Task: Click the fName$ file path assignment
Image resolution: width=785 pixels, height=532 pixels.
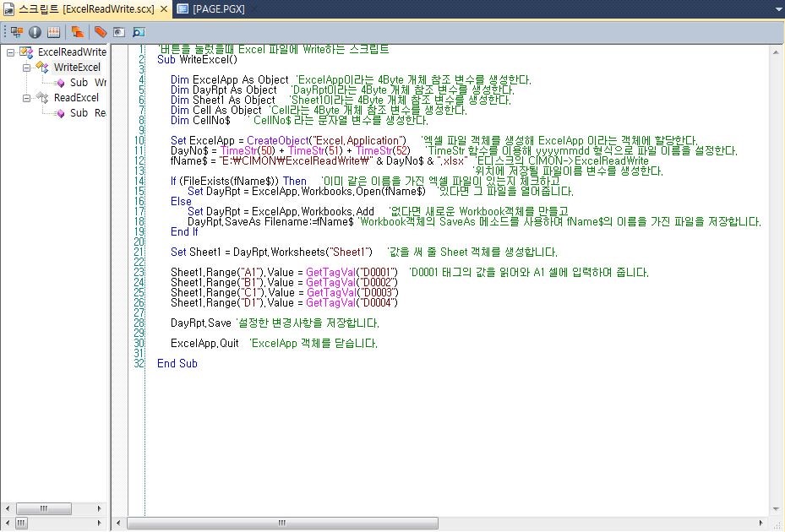Action: pos(319,160)
